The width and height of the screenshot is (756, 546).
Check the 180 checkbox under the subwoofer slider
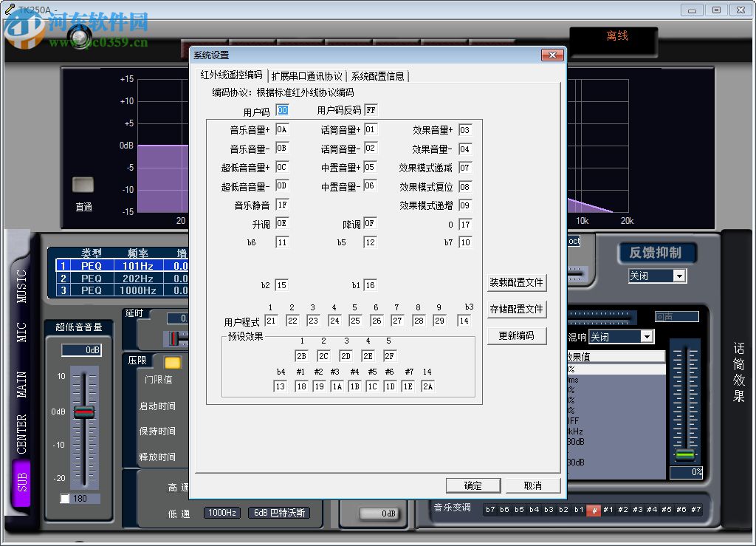pos(65,499)
